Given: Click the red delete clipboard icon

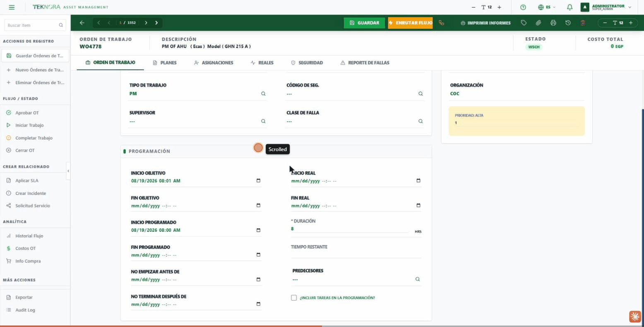Looking at the screenshot, I should 583,23.
